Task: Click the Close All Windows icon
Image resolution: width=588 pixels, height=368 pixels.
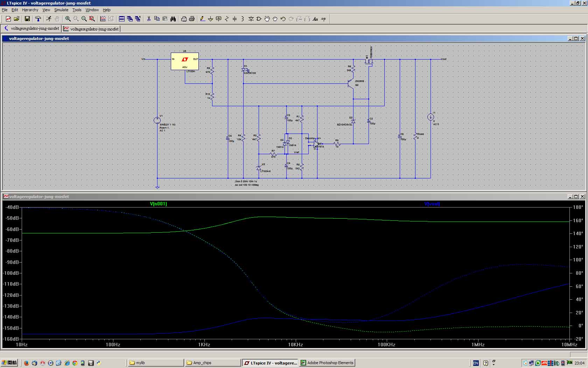Action: [138, 19]
